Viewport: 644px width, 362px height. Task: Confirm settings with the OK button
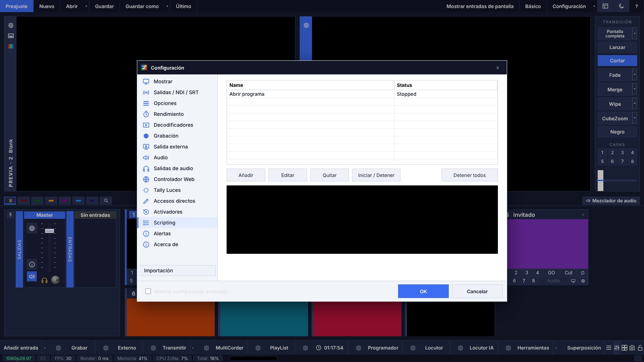pyautogui.click(x=423, y=291)
